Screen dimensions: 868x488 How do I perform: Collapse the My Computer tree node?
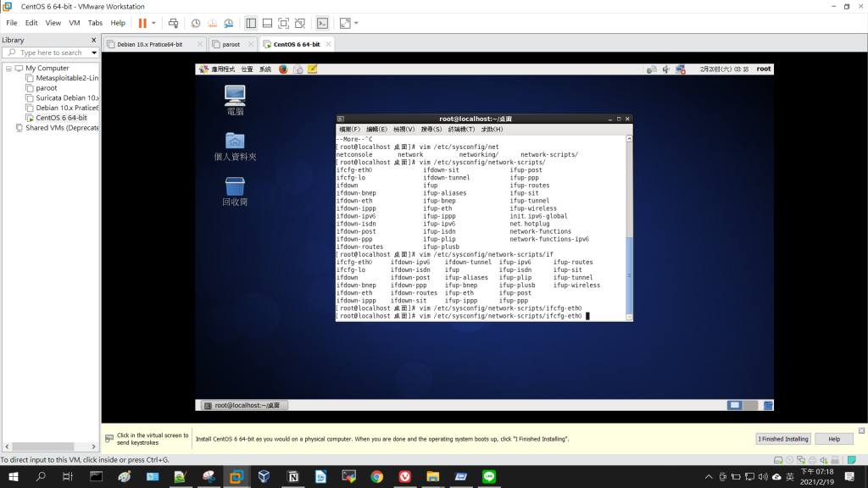click(8, 69)
